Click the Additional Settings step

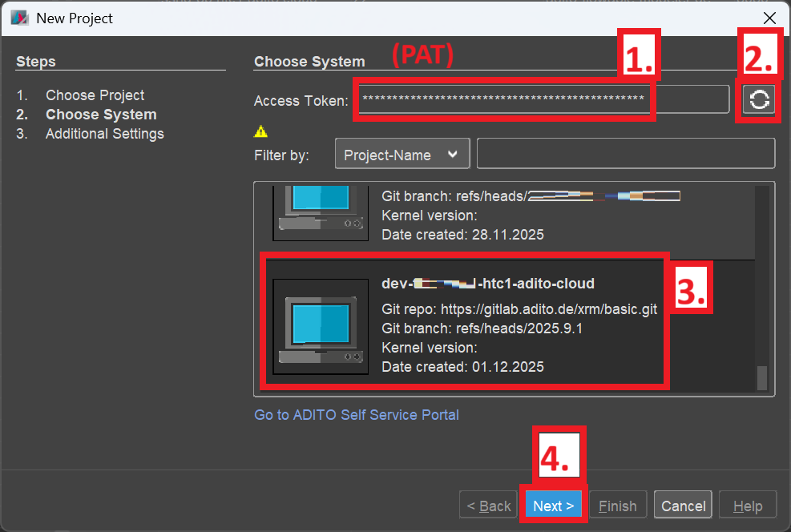click(x=104, y=134)
